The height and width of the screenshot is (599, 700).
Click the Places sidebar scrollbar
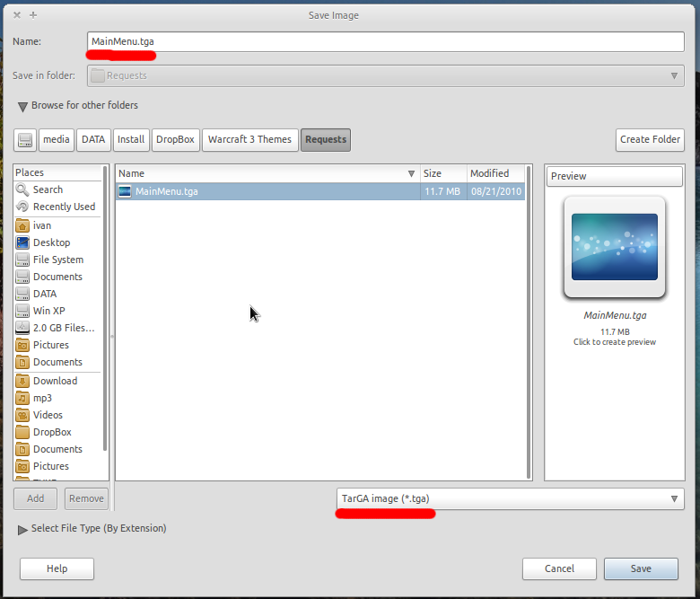tap(105, 308)
